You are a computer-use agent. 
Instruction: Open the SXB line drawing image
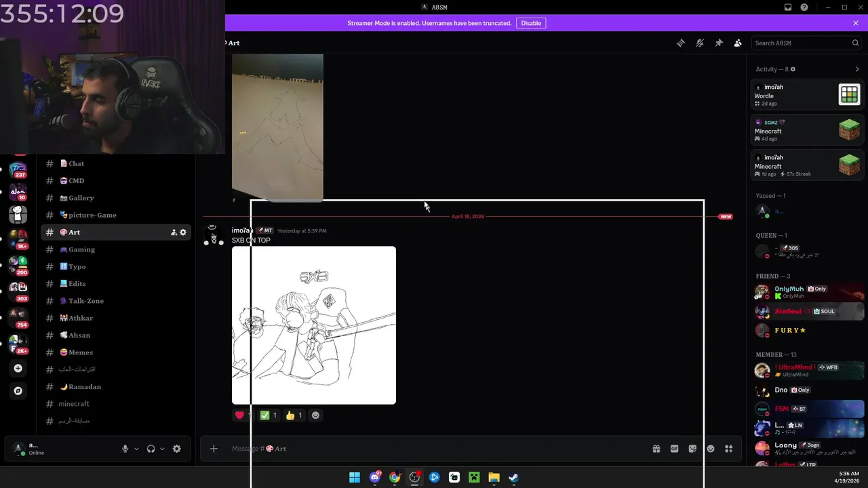[314, 325]
